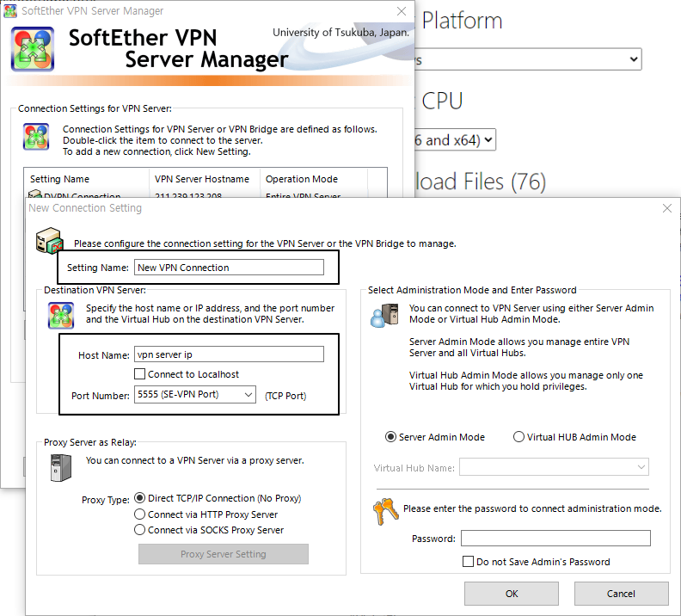Open the Platform dropdown in the background page

coord(528,59)
